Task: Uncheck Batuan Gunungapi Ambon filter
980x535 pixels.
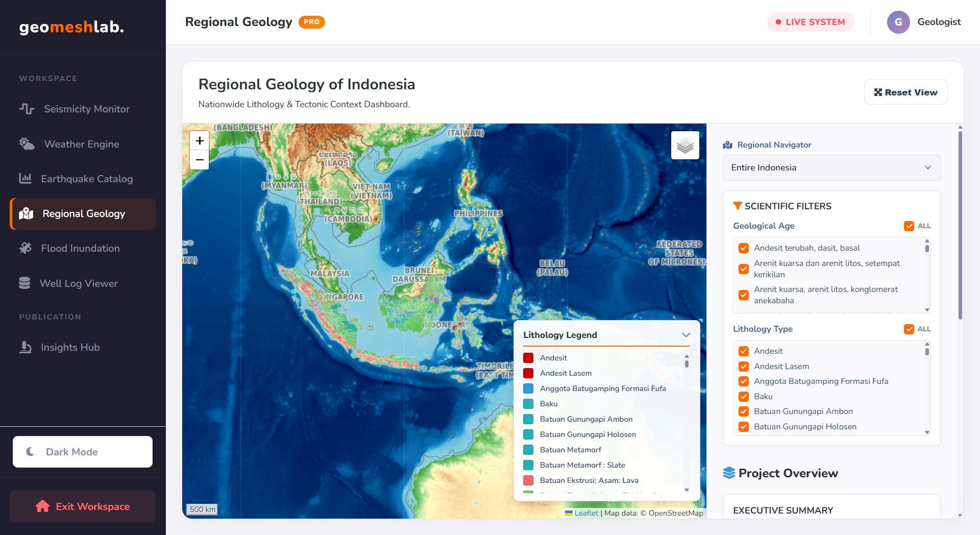Action: 744,411
